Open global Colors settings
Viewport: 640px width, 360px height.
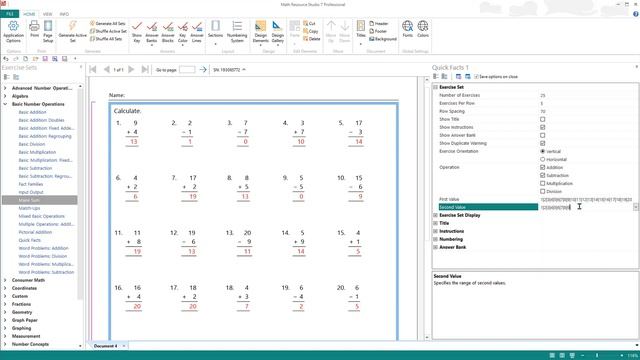click(x=423, y=29)
